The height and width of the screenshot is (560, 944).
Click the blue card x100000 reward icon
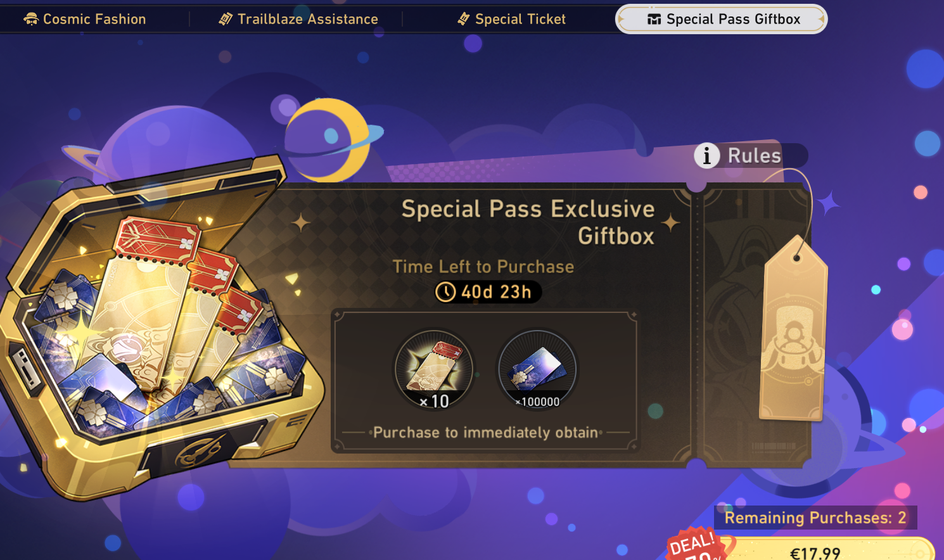[538, 369]
